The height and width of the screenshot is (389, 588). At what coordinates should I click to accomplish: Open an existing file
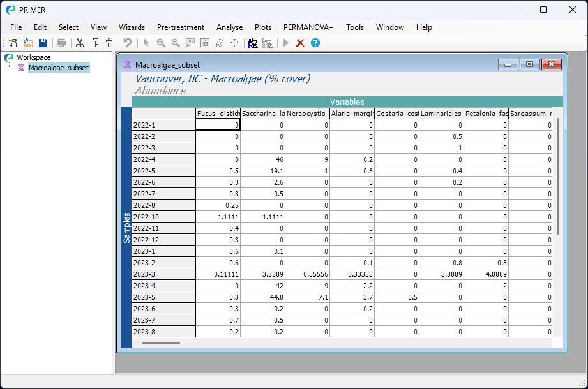point(27,43)
